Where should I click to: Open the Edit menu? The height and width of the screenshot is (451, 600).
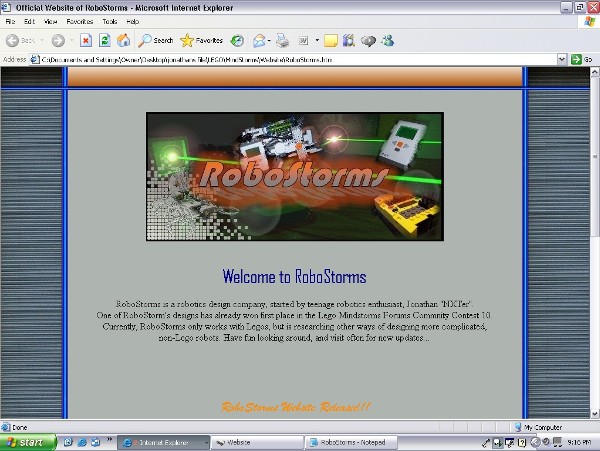pyautogui.click(x=29, y=21)
